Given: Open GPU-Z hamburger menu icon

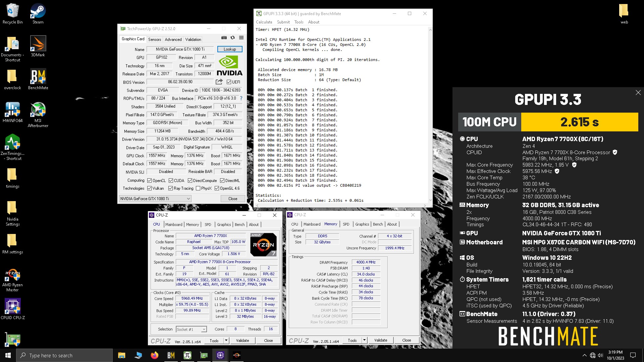Looking at the screenshot, I should click(x=241, y=38).
